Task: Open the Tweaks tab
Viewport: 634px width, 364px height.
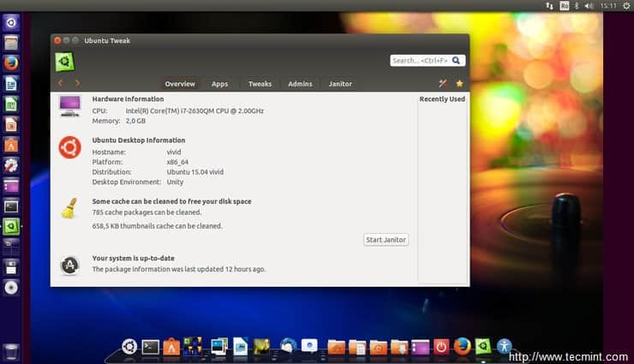Action: point(260,84)
